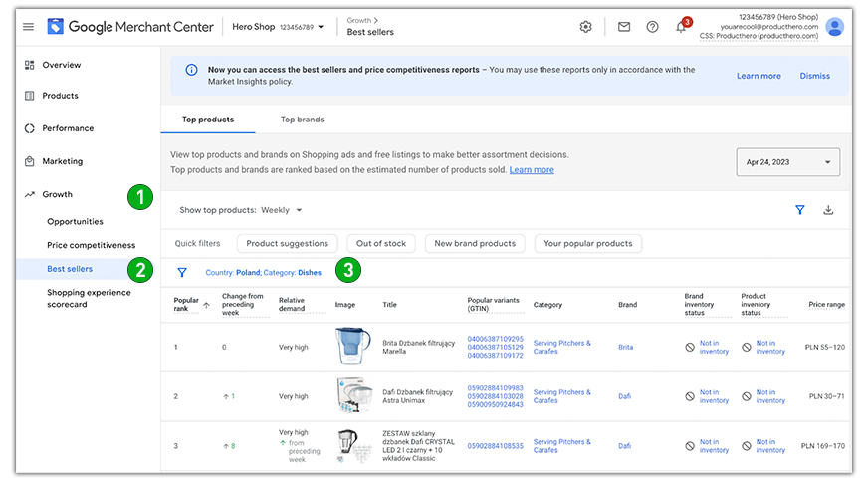Open Overview in the sidebar
Screen dimensions: 868x482
(62, 65)
